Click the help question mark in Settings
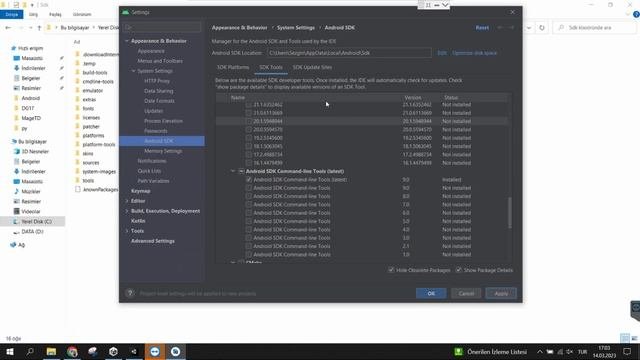This screenshot has height=360, width=640. (x=130, y=293)
